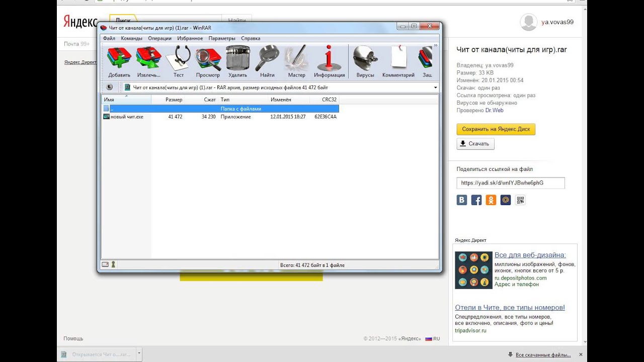This screenshot has width=644, height=362.
Task: Open the Найти (Find) magnifier tool
Action: (x=267, y=61)
